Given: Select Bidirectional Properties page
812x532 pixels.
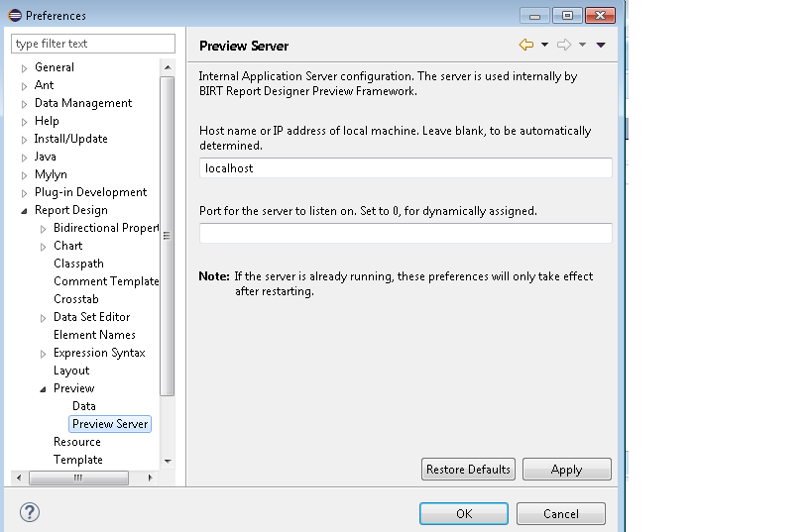Looking at the screenshot, I should click(x=106, y=228).
